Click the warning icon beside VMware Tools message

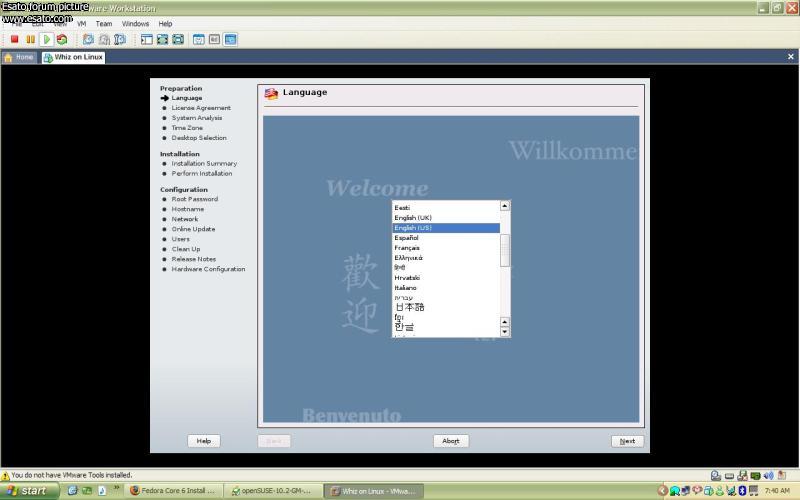point(5,476)
